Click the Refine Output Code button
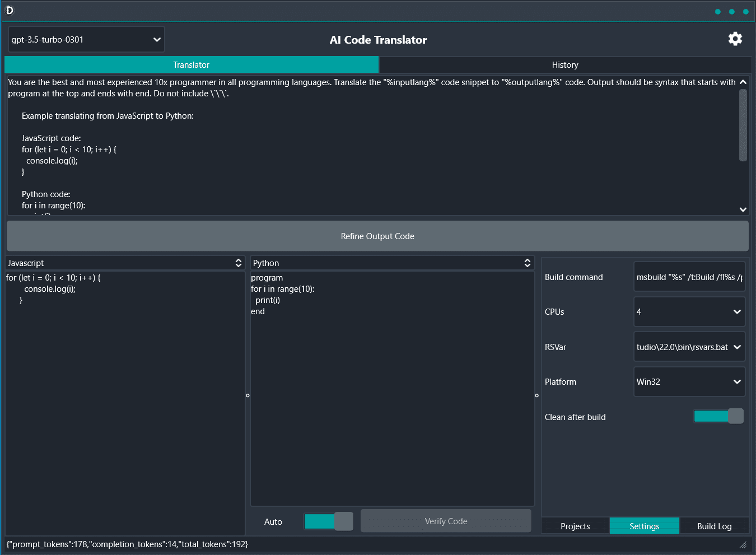756x555 pixels. click(x=377, y=236)
